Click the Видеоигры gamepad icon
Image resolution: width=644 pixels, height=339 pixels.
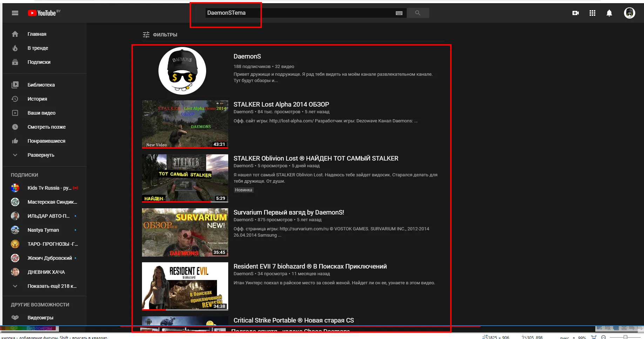pos(15,318)
